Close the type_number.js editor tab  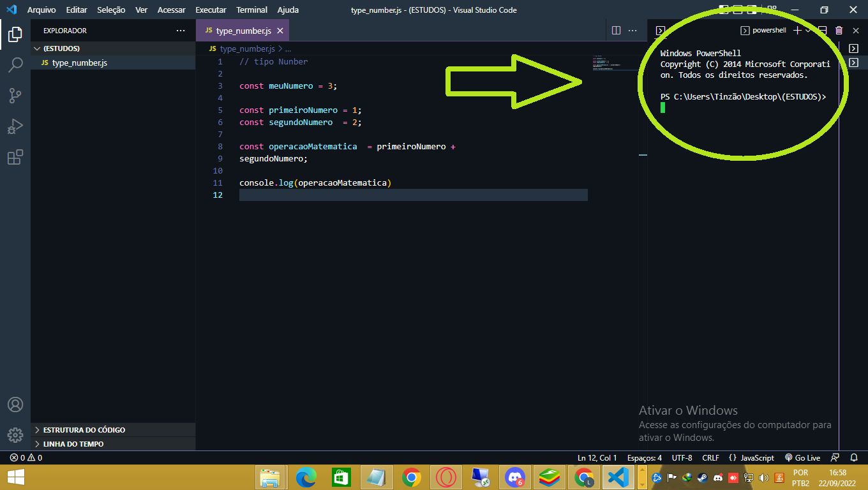tap(280, 31)
